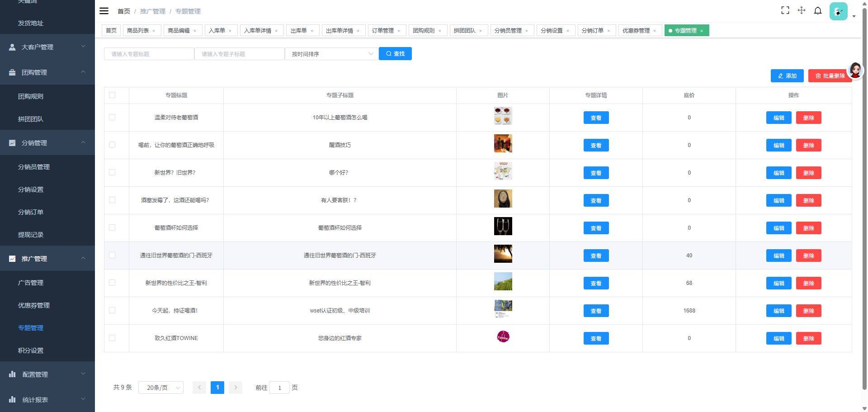Expand the 大客户管理 sidebar menu

click(47, 47)
